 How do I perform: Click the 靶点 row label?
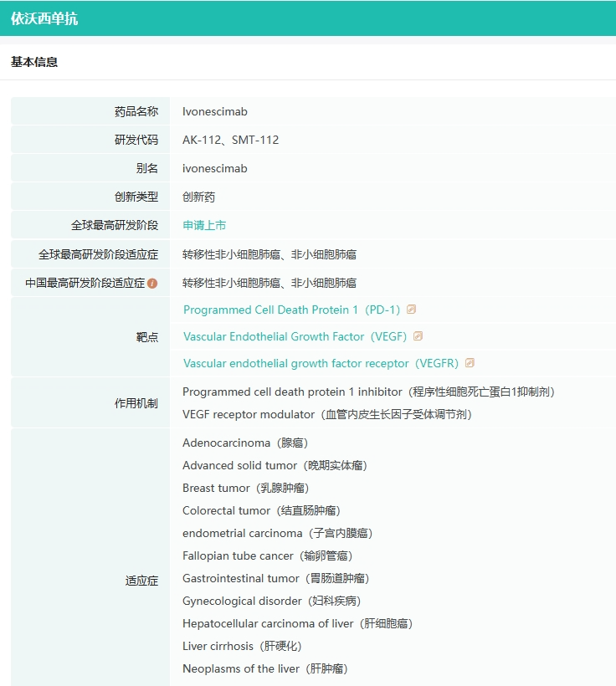(x=147, y=337)
